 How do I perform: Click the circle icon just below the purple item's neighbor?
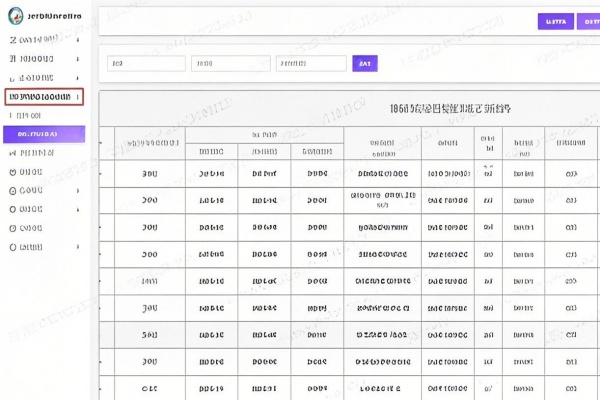12,172
